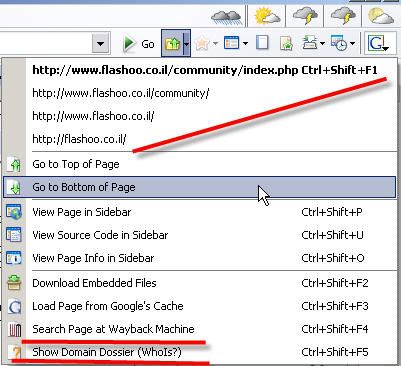Viewport: 401px width, 366px height.
Task: Click the rainy cloud weather icon
Action: (x=226, y=17)
